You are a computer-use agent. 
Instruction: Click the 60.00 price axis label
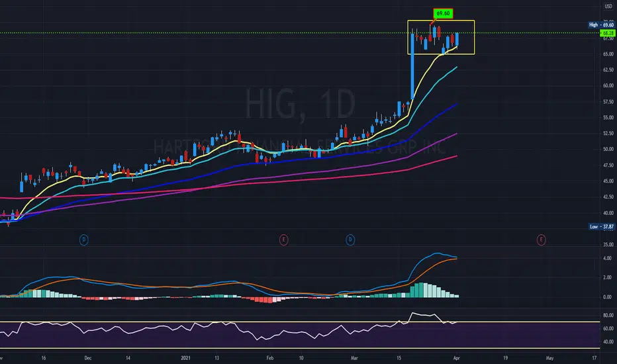click(x=608, y=85)
